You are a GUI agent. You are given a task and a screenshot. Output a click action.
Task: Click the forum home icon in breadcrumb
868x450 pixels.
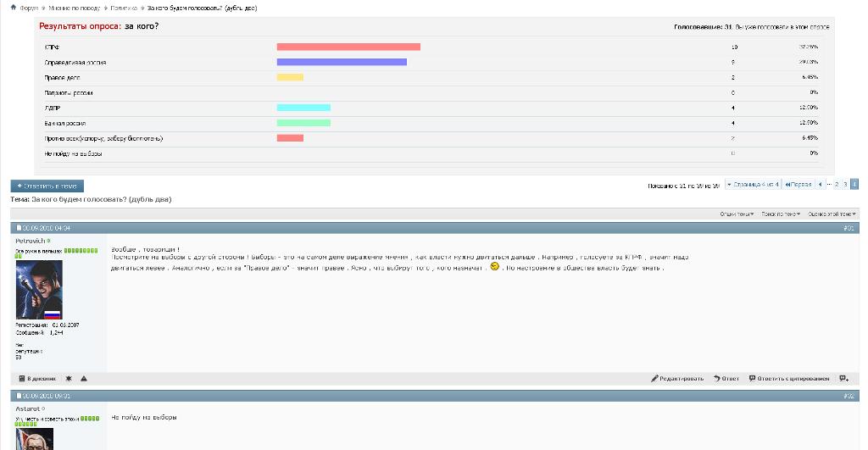point(13,8)
